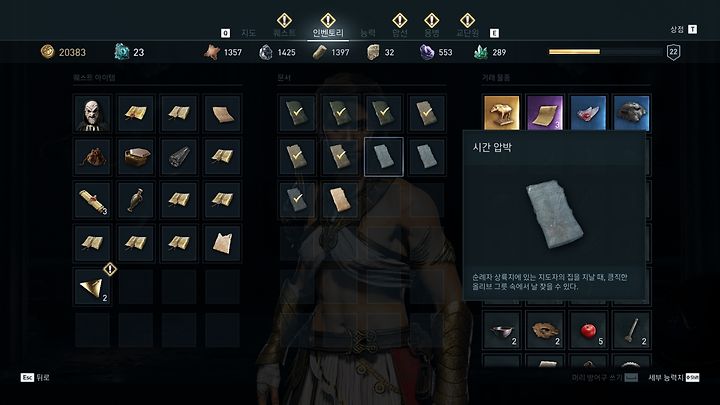Select the golden boar statue trade good
720x405 pixels.
[501, 113]
